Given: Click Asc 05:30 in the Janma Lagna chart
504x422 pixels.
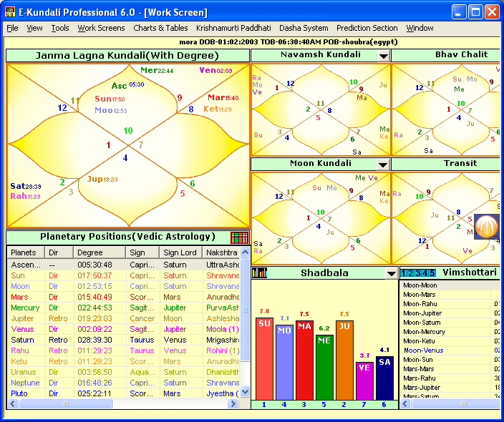Looking at the screenshot, I should point(127,85).
